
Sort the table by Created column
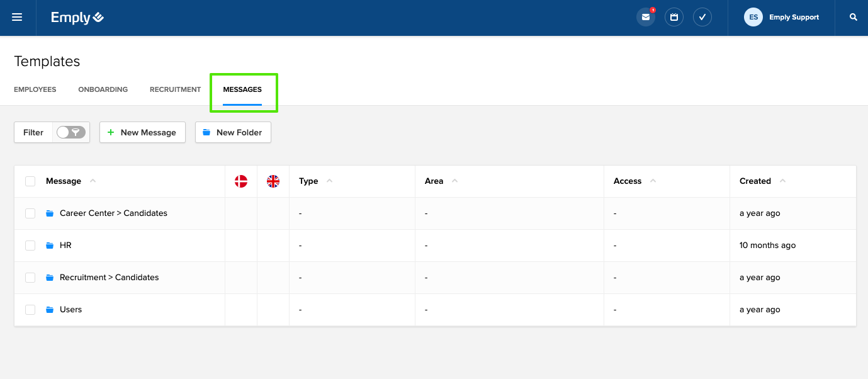click(x=782, y=181)
